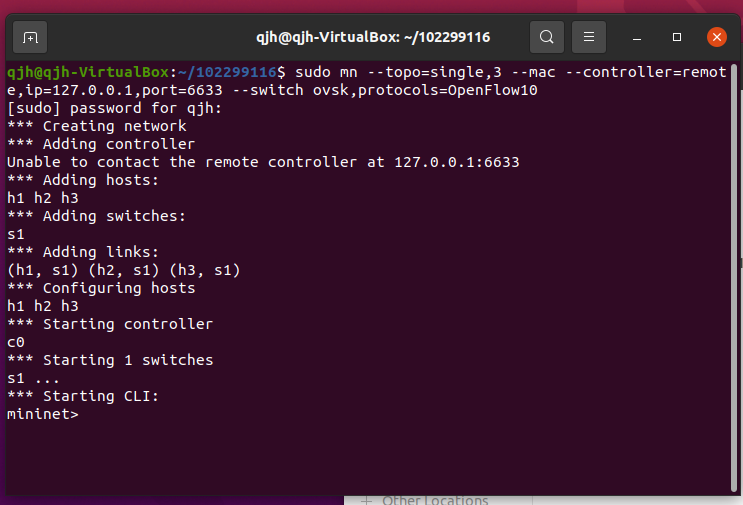Screen dimensions: 743x505
Task: Click the "(h1, s1) (h2, s1) (h3, s1)" links line
Action: pyautogui.click(x=123, y=270)
